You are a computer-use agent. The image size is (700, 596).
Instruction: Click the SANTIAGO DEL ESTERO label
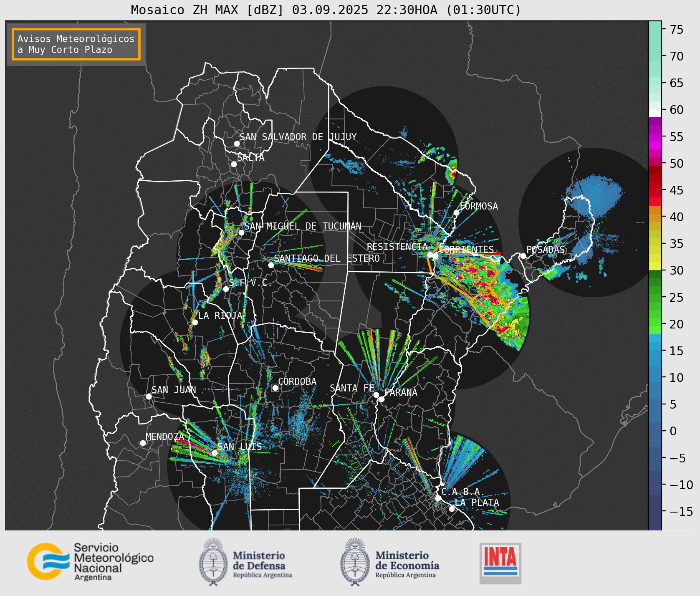[327, 258]
